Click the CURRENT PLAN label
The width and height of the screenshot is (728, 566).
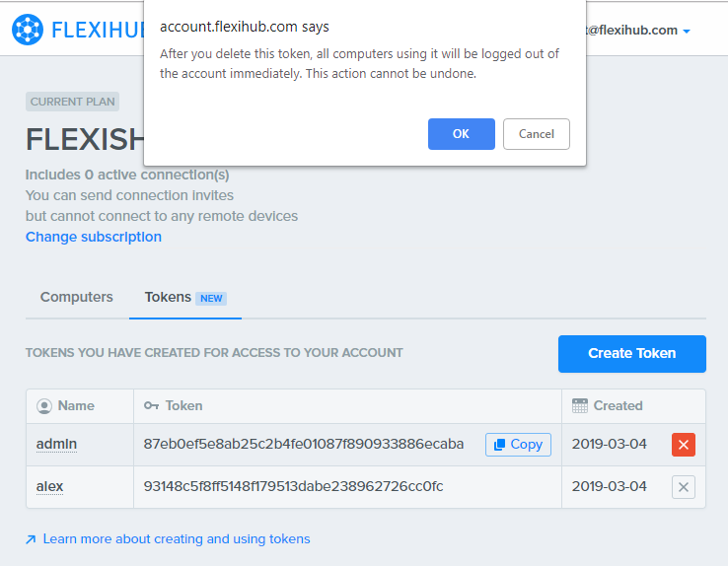[72, 102]
